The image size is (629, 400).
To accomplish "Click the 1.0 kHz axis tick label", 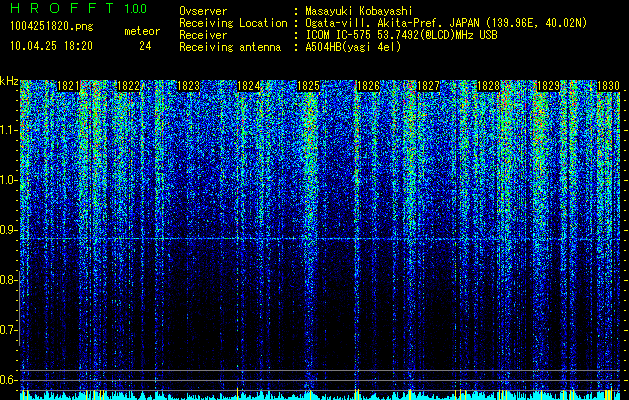I will point(9,180).
